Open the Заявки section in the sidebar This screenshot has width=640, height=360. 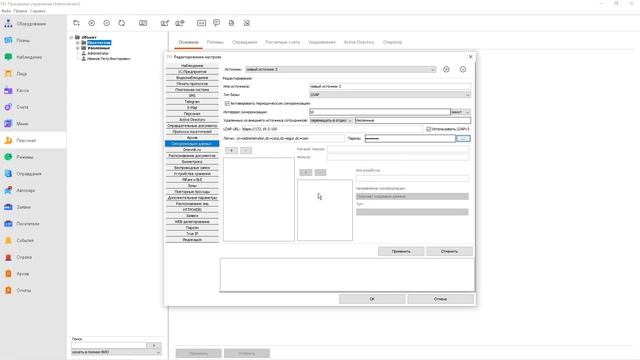[x=24, y=207]
